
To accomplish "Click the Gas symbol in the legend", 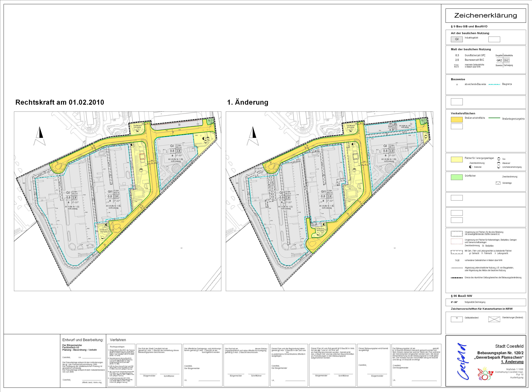I will pyautogui.click(x=499, y=159).
